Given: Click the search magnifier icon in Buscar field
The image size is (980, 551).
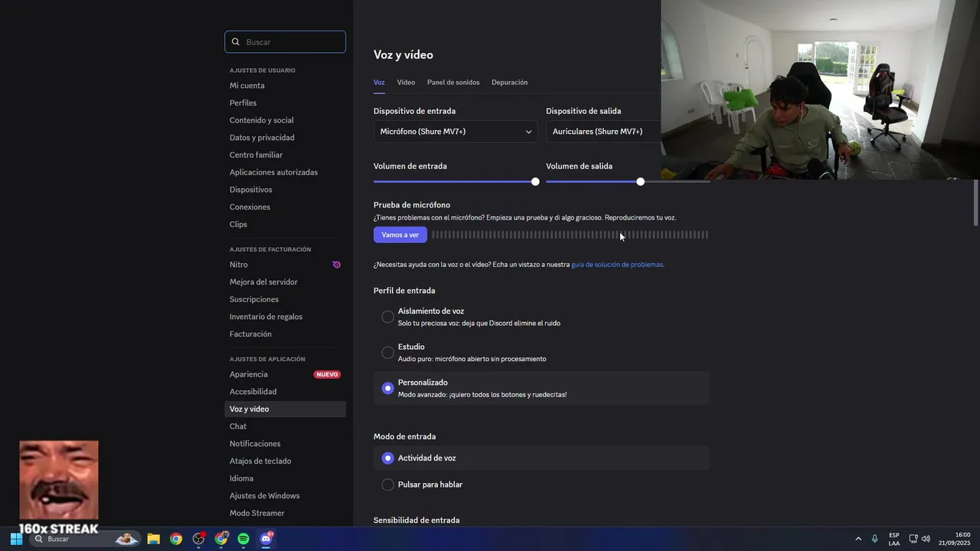Looking at the screenshot, I should click(236, 42).
